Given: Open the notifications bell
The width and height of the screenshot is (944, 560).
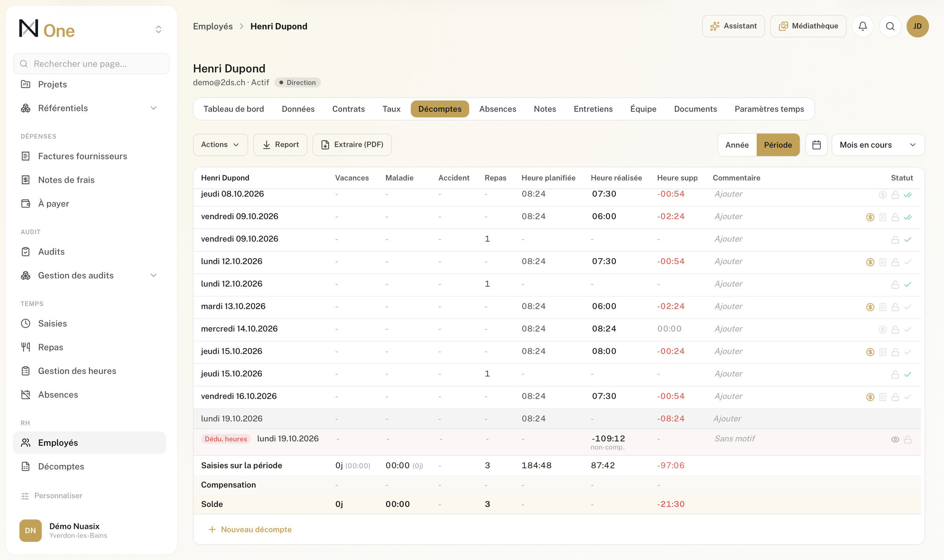Looking at the screenshot, I should [x=863, y=26].
